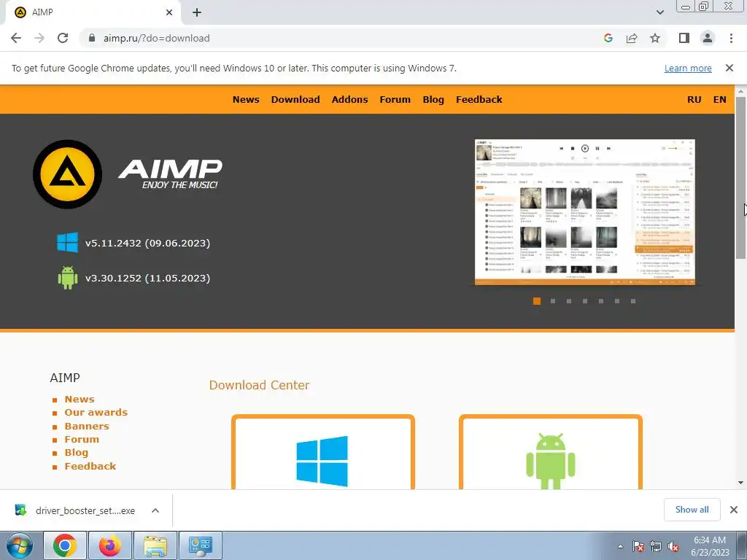Screen dimensions: 747x560
Task: Close the AIMP browser tab
Action: coord(169,12)
